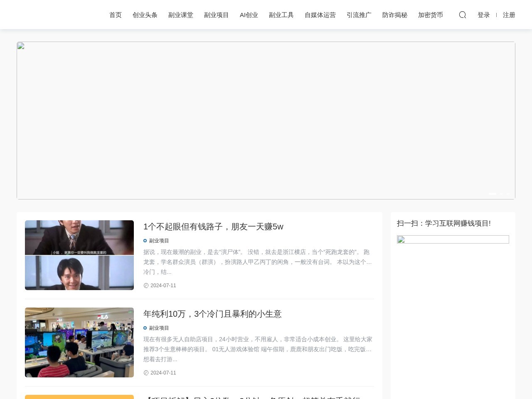Open the 副业课堂 navigation tab
Image resolution: width=532 pixels, height=399 pixels.
[181, 15]
